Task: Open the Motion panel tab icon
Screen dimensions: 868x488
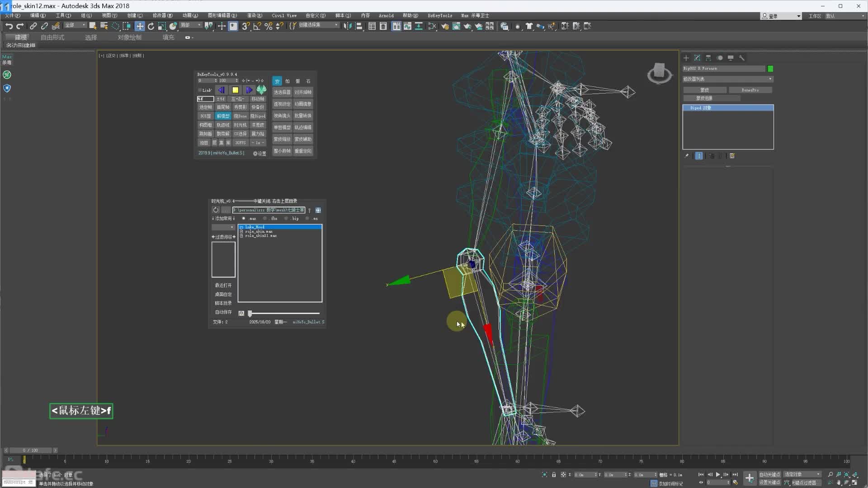Action: (720, 58)
